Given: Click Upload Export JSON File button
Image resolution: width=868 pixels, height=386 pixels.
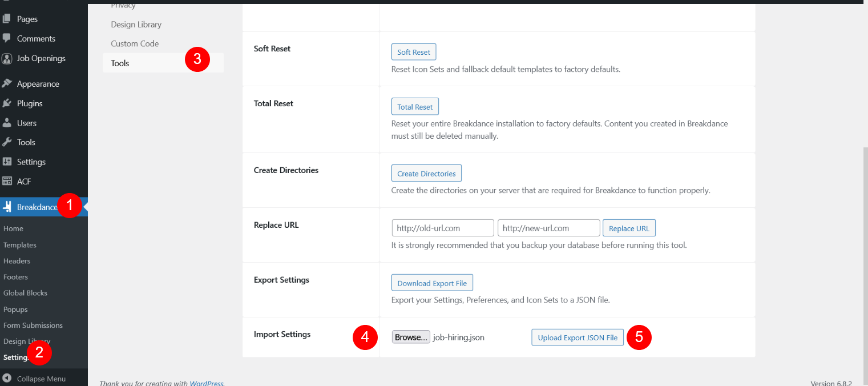Looking at the screenshot, I should [x=578, y=337].
